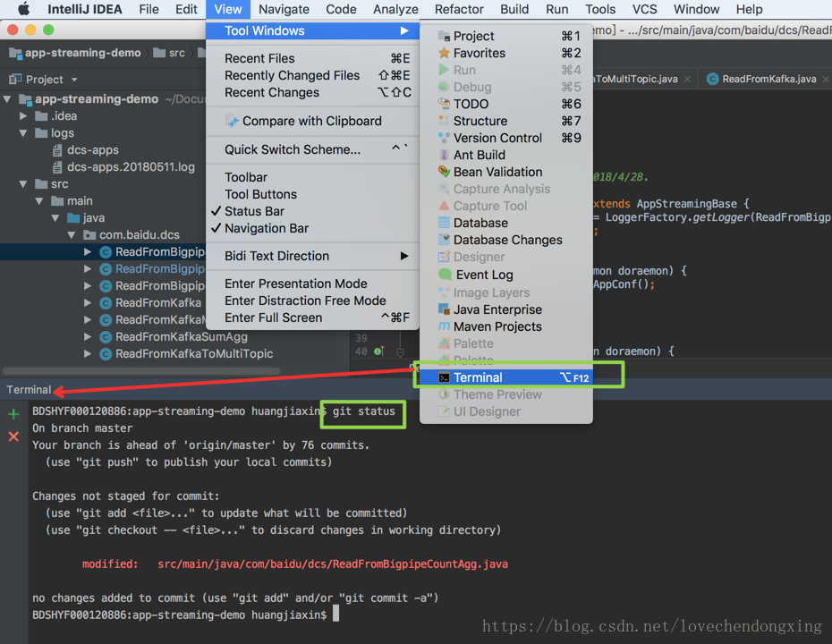This screenshot has width=832, height=644.
Task: Open the Analyze menu
Action: pos(395,9)
